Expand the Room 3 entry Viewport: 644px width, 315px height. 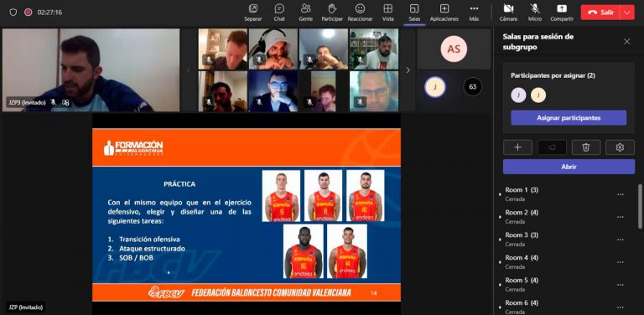click(501, 239)
